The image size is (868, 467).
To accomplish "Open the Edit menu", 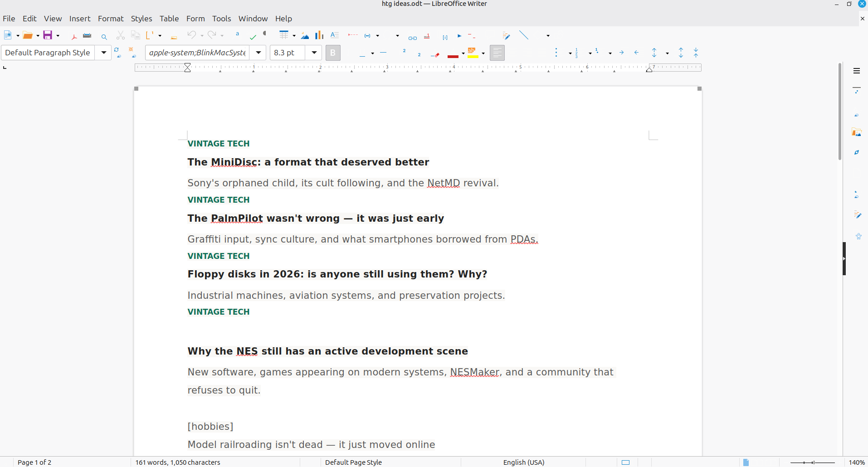I will [x=29, y=19].
